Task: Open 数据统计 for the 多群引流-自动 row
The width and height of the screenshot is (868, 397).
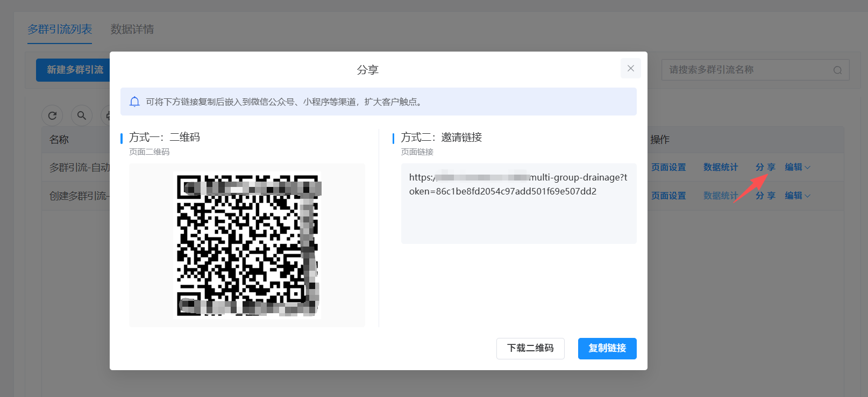Action: (x=721, y=167)
